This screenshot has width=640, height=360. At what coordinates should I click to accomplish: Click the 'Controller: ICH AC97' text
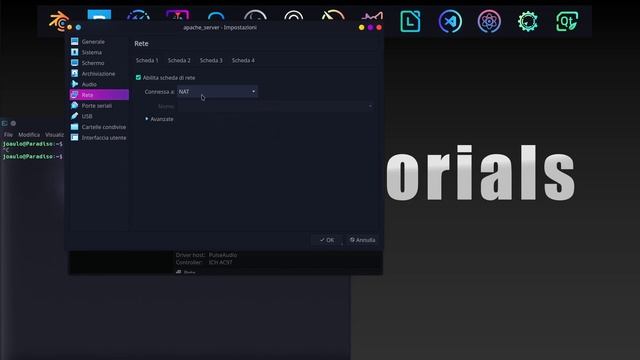point(204,262)
